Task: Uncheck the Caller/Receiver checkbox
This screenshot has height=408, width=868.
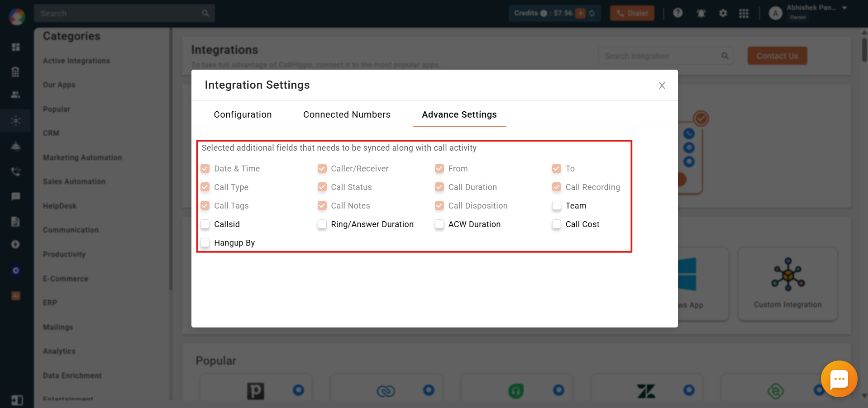Action: pos(322,169)
